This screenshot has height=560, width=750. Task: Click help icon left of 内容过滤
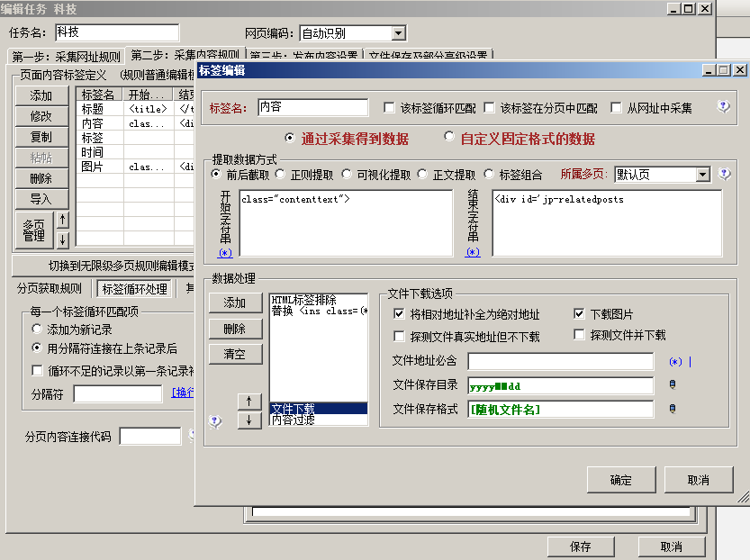(215, 420)
